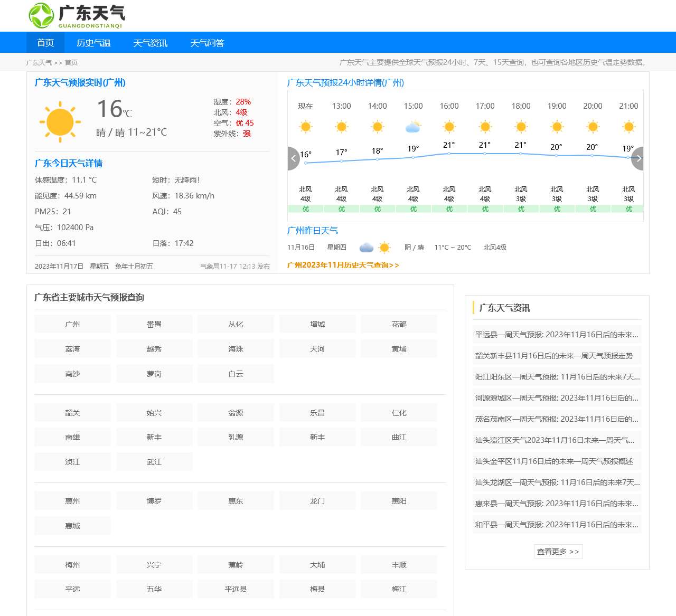Select 广州 in the city weather list
Viewport: 676px width, 616px height.
coord(72,324)
